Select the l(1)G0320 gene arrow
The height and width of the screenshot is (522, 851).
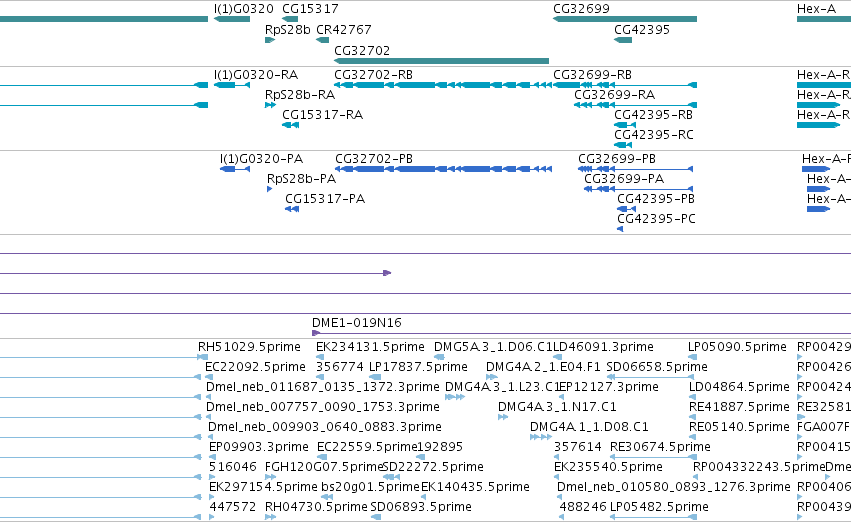tap(232, 19)
